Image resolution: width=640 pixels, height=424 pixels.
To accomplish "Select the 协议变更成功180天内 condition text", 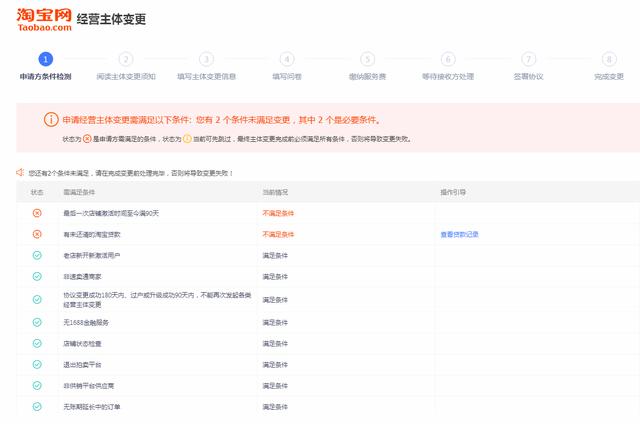I will [x=157, y=300].
